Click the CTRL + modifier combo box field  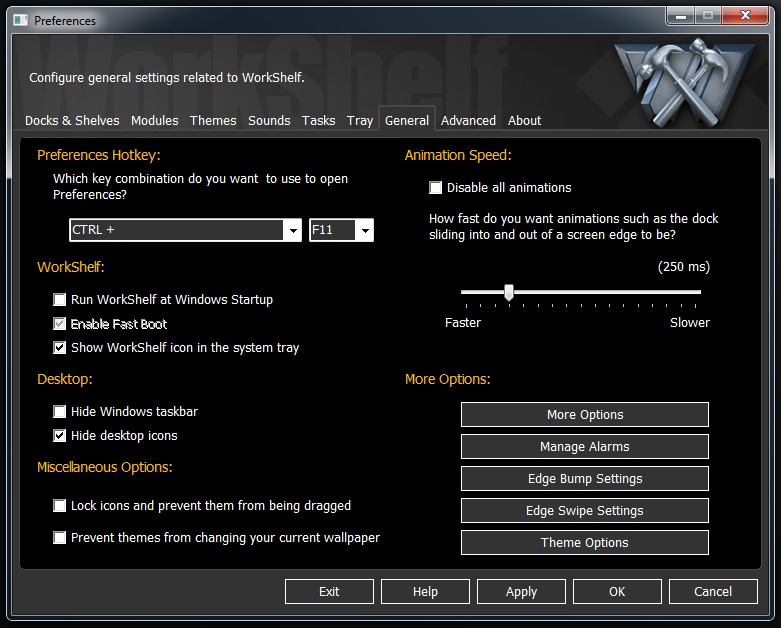[185, 230]
